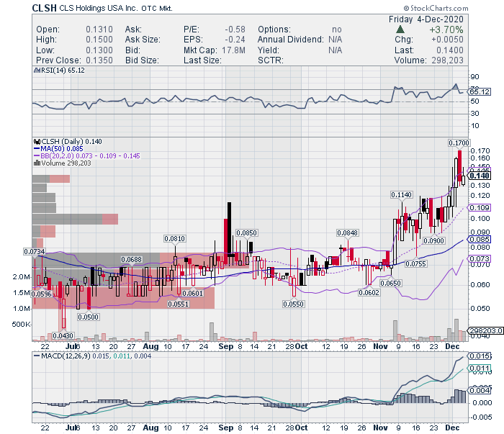Click the MA(50) axis value box 0.085
The width and height of the screenshot is (504, 434).
click(480, 240)
